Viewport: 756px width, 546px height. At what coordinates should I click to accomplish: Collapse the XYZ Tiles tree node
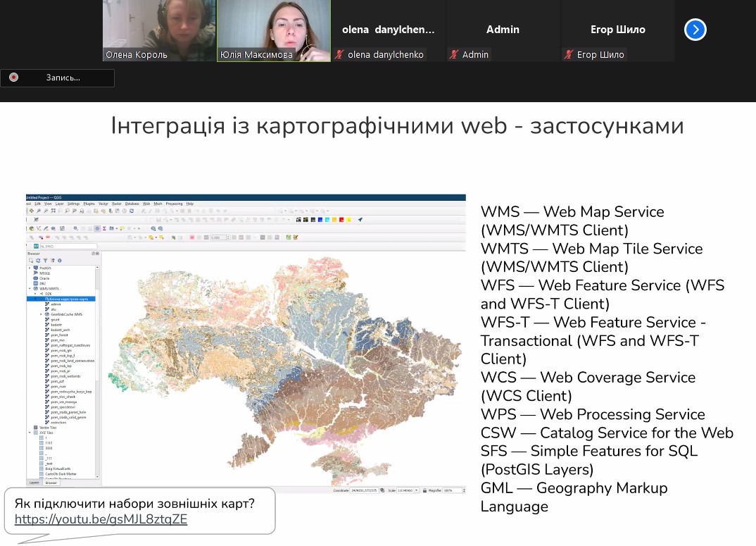pyautogui.click(x=30, y=433)
